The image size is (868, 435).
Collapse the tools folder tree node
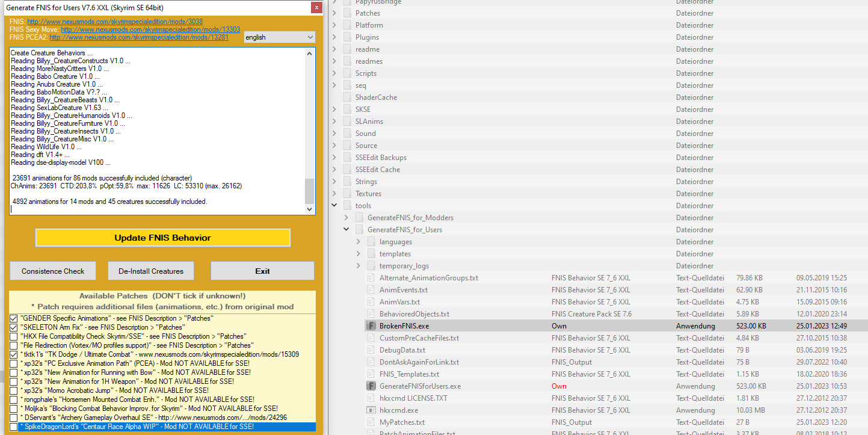click(x=334, y=205)
